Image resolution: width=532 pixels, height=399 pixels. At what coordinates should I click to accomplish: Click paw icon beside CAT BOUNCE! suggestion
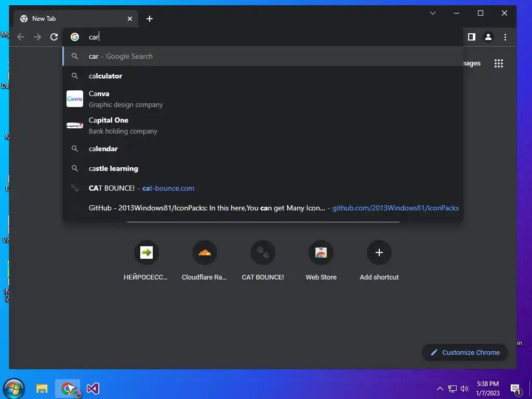click(75, 188)
